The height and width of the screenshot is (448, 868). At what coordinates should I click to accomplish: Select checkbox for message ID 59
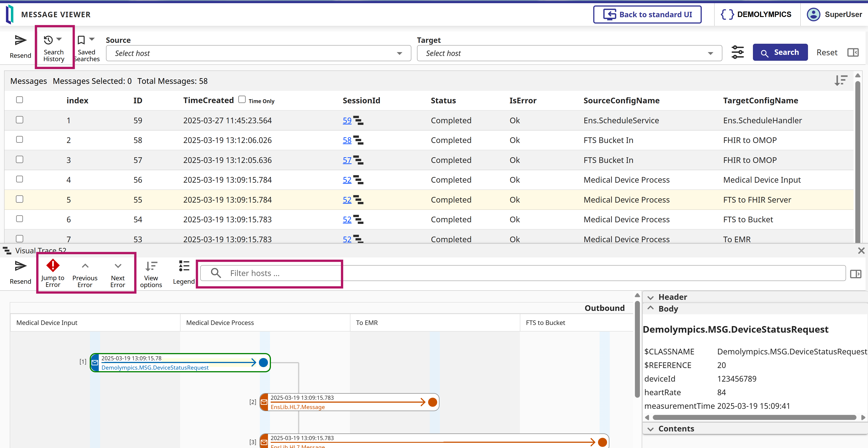pos(19,120)
